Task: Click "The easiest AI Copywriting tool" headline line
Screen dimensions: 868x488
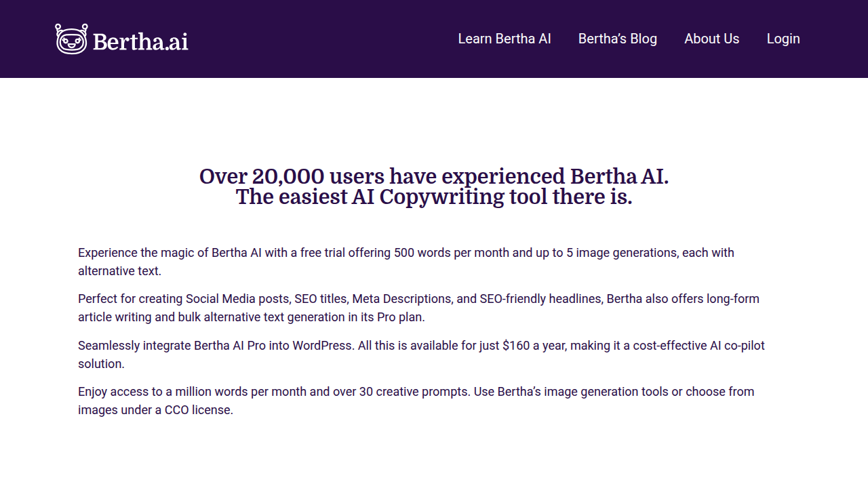Action: (434, 197)
